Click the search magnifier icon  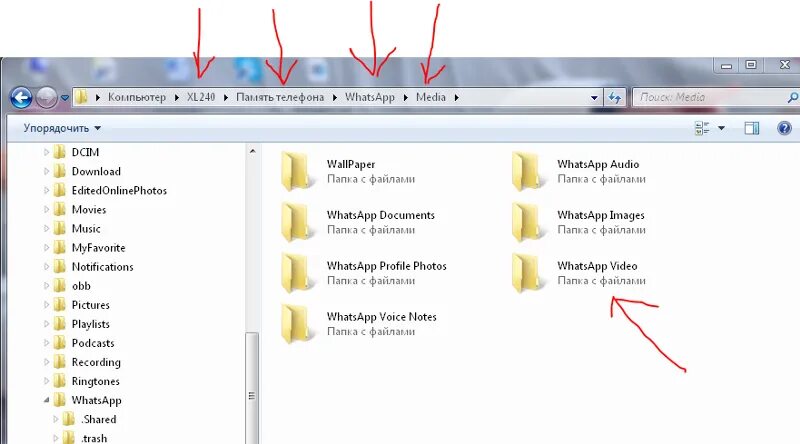[793, 97]
